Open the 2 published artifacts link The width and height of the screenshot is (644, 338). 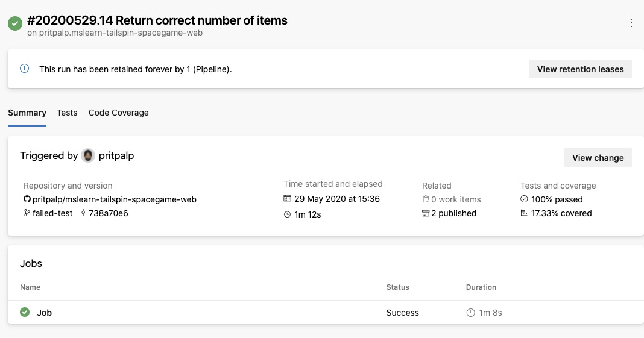click(453, 213)
